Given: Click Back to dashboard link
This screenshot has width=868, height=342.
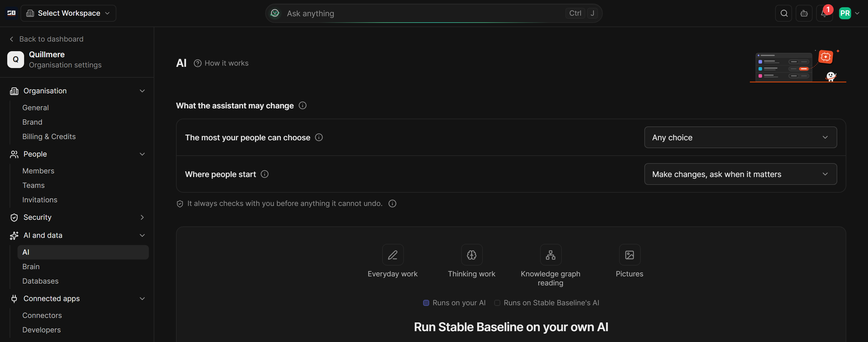Looking at the screenshot, I should click(46, 39).
